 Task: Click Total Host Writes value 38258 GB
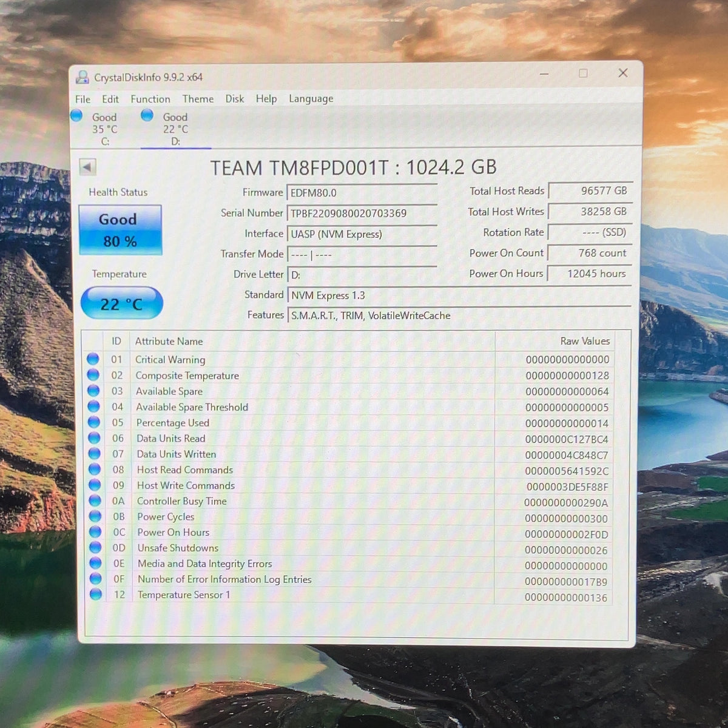tap(590, 212)
